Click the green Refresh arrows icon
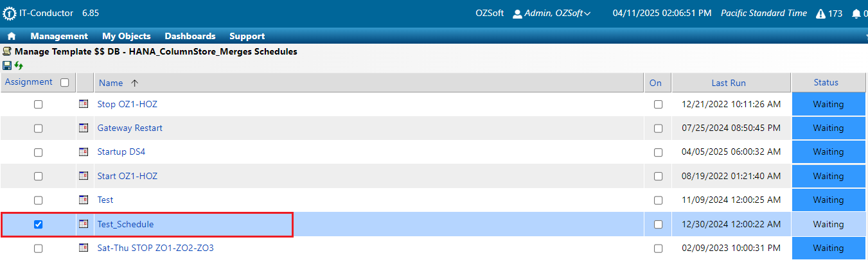The height and width of the screenshot is (260, 868). point(19,65)
